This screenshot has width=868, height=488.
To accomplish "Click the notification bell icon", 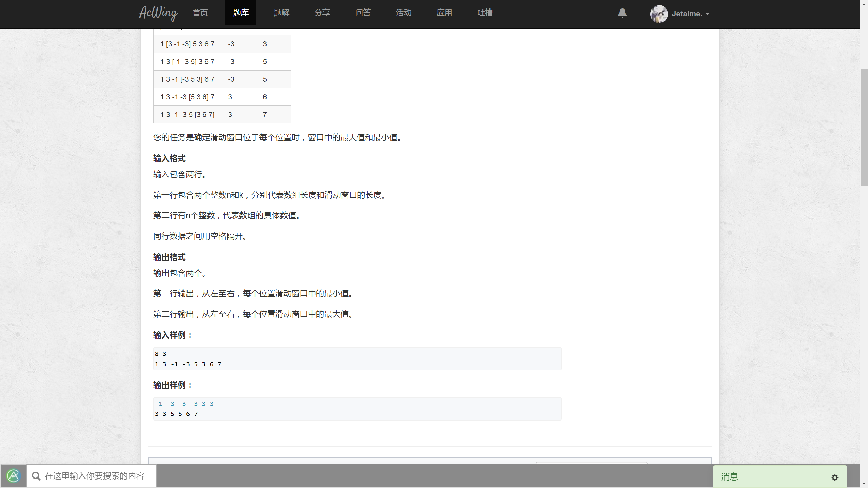I will pyautogui.click(x=622, y=13).
